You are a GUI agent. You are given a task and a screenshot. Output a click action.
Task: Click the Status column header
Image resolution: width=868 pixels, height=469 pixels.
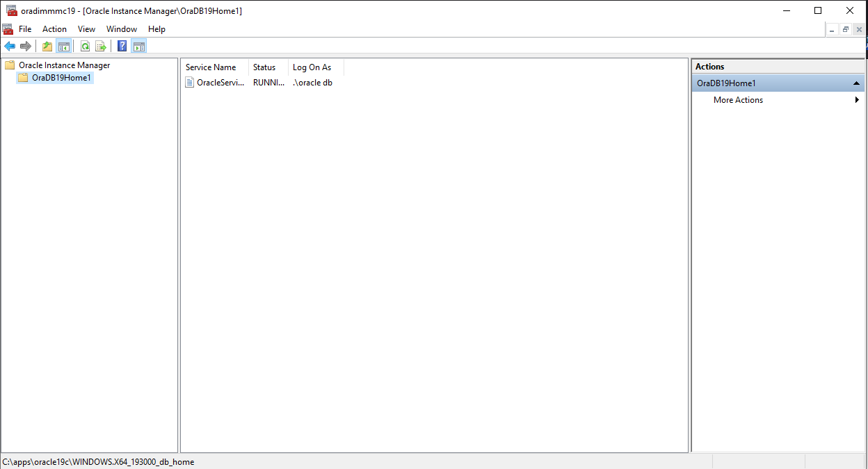[x=264, y=67]
